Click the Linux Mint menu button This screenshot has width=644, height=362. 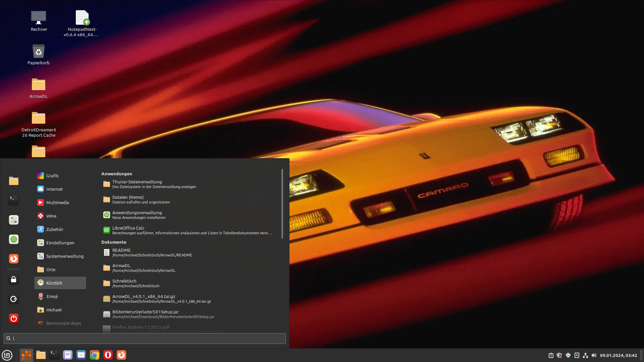7,355
